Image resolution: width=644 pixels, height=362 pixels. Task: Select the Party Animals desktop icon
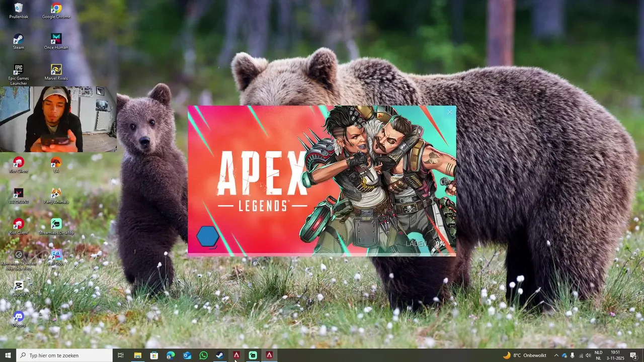point(56,196)
